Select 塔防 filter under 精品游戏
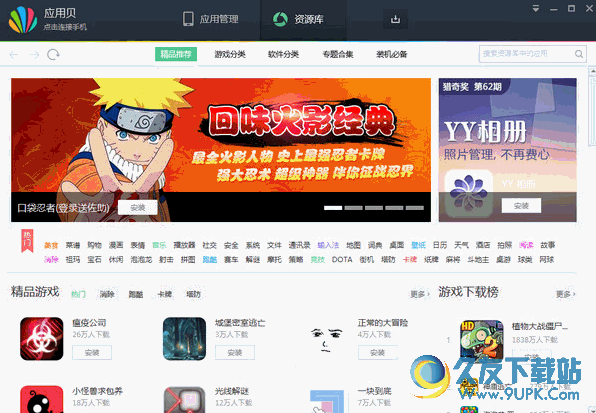 193,294
